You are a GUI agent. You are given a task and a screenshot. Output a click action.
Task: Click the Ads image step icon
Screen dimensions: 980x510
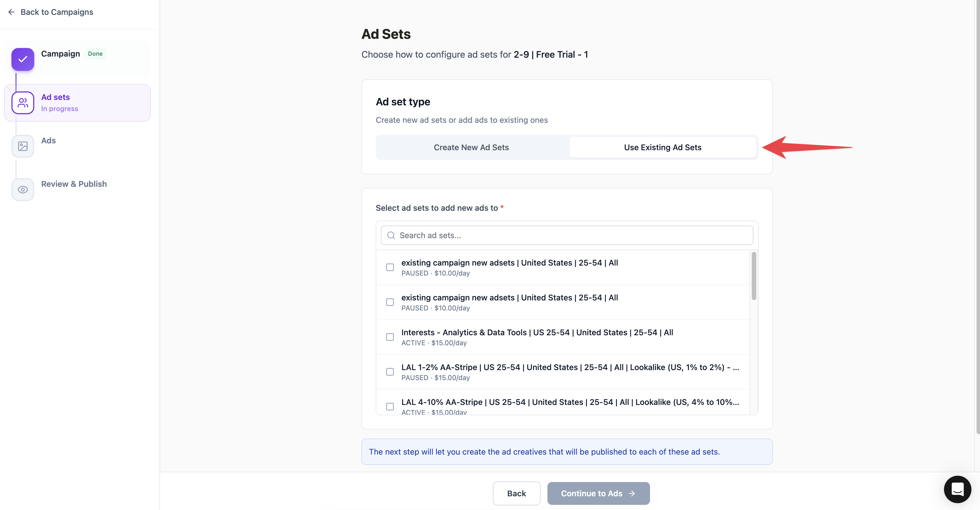pyautogui.click(x=23, y=146)
